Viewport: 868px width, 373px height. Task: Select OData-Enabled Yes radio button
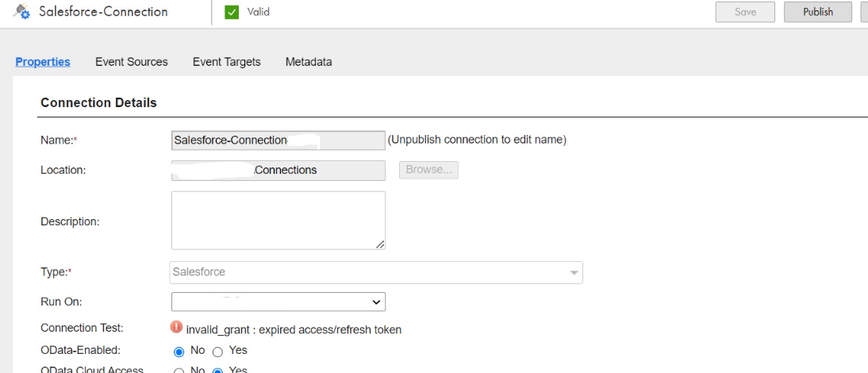click(217, 352)
